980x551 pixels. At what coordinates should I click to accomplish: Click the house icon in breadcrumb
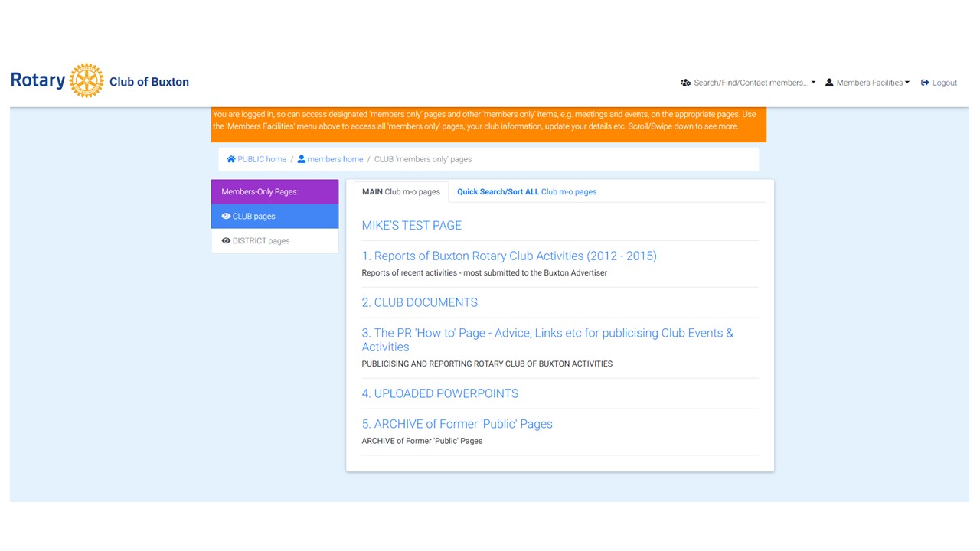click(x=231, y=159)
